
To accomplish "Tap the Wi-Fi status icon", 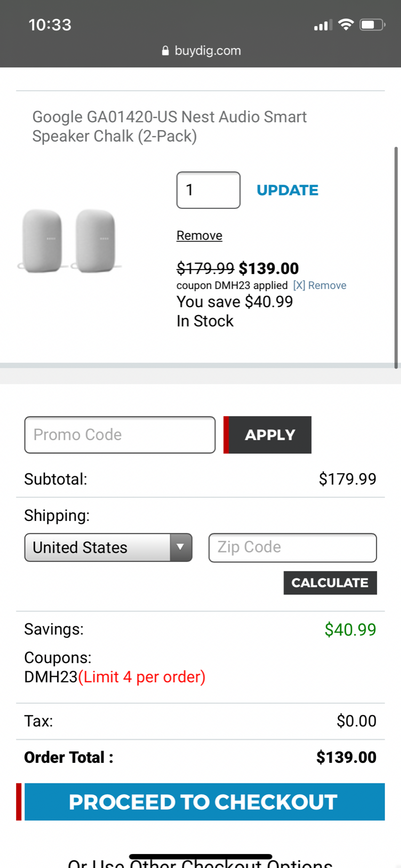I will (346, 24).
